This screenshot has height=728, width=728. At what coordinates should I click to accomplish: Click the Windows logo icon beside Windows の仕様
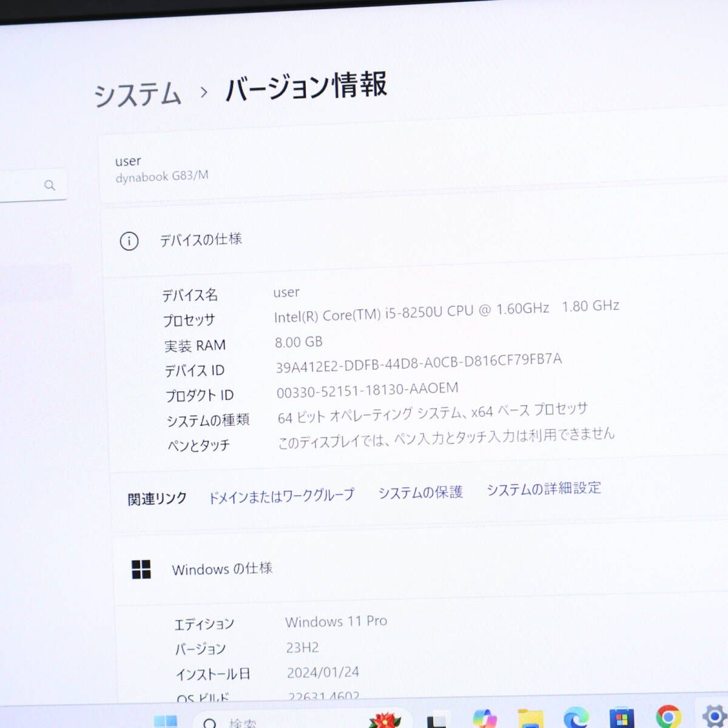click(x=141, y=570)
